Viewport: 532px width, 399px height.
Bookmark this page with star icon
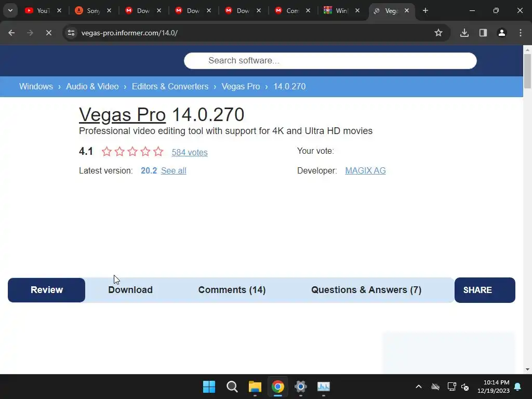(x=438, y=33)
